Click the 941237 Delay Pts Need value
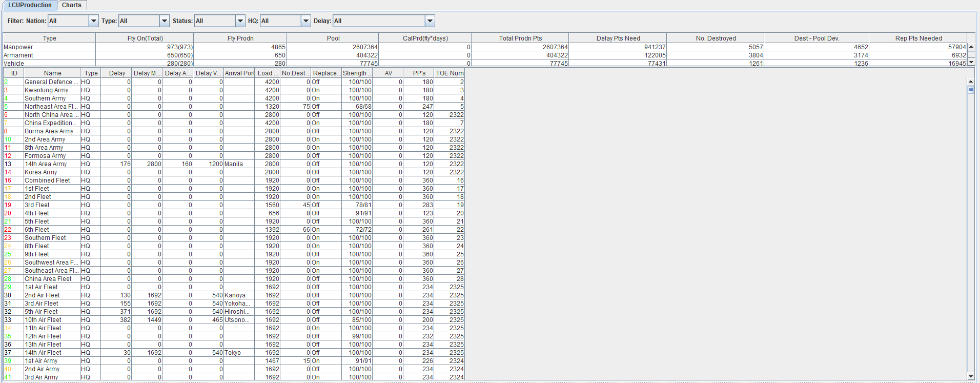 618,47
